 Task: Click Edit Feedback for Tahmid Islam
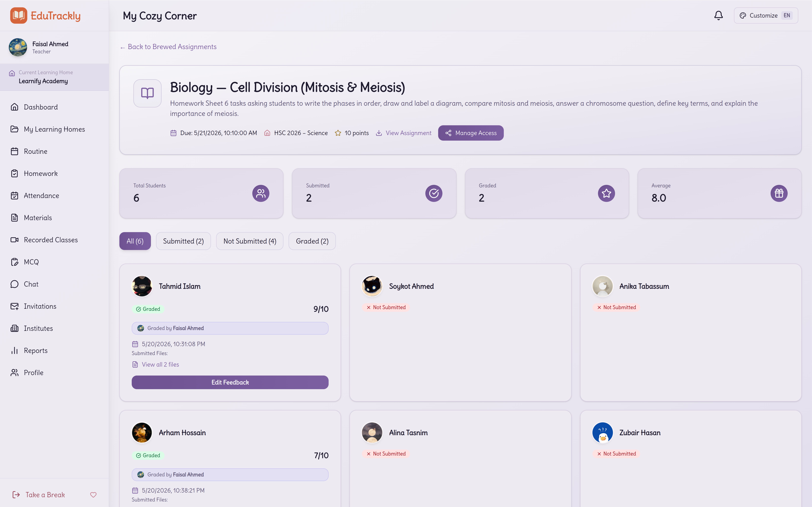coord(230,382)
